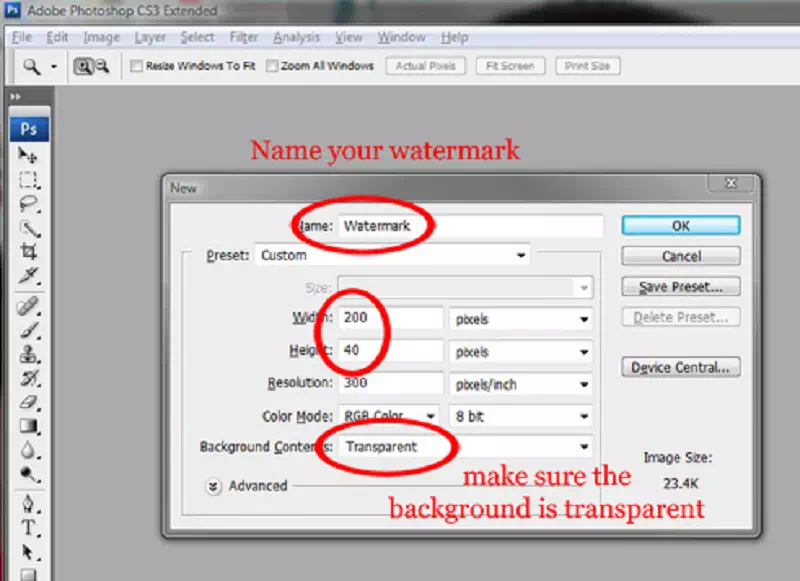Select the Blur tool

coord(29,450)
